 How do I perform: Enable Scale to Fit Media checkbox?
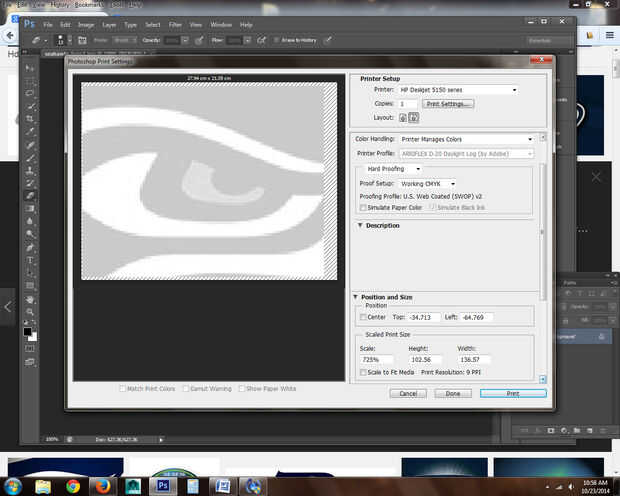pos(363,372)
